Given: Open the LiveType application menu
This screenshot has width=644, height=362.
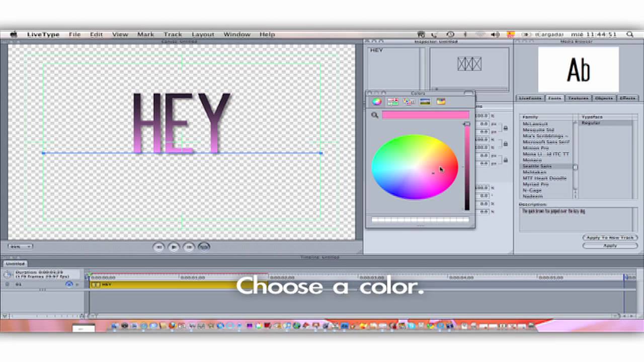Looking at the screenshot, I should pyautogui.click(x=43, y=34).
